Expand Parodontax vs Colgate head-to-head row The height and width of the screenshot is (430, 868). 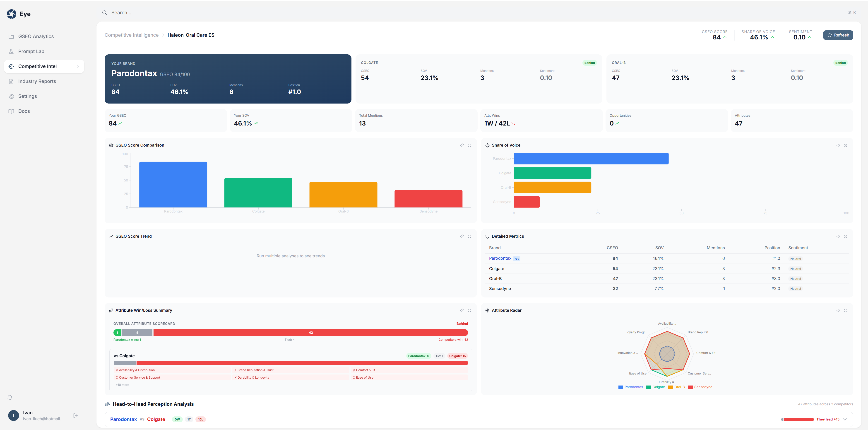(845, 419)
